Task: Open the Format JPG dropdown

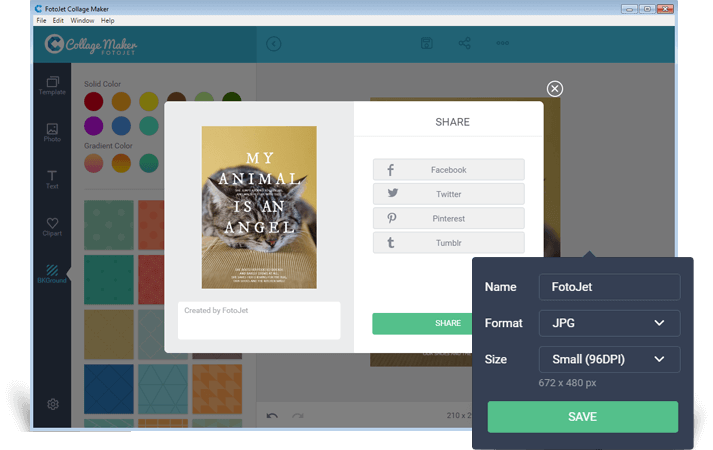Action: click(x=609, y=323)
